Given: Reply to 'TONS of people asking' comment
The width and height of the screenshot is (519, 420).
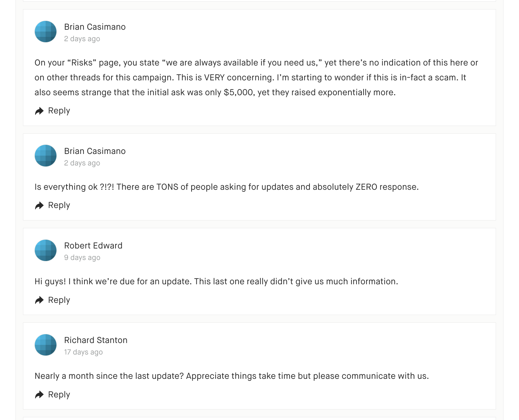Looking at the screenshot, I should [59, 205].
